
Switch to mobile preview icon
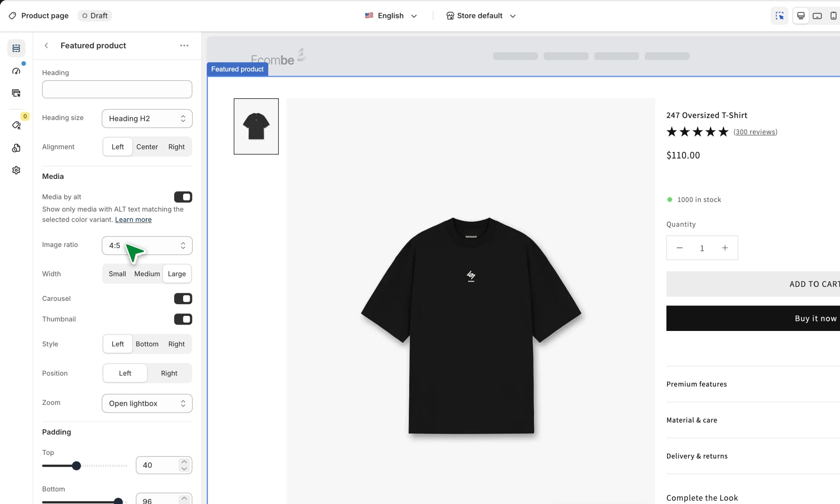[x=833, y=16]
